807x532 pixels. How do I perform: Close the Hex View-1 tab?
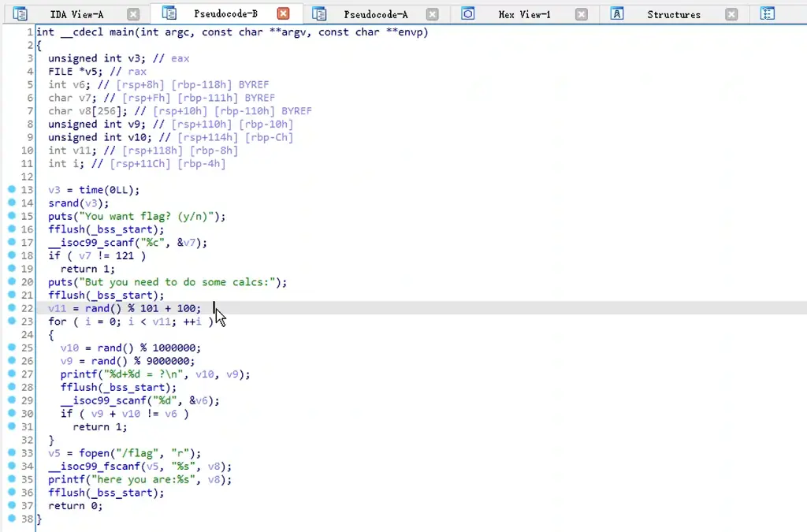(x=581, y=13)
